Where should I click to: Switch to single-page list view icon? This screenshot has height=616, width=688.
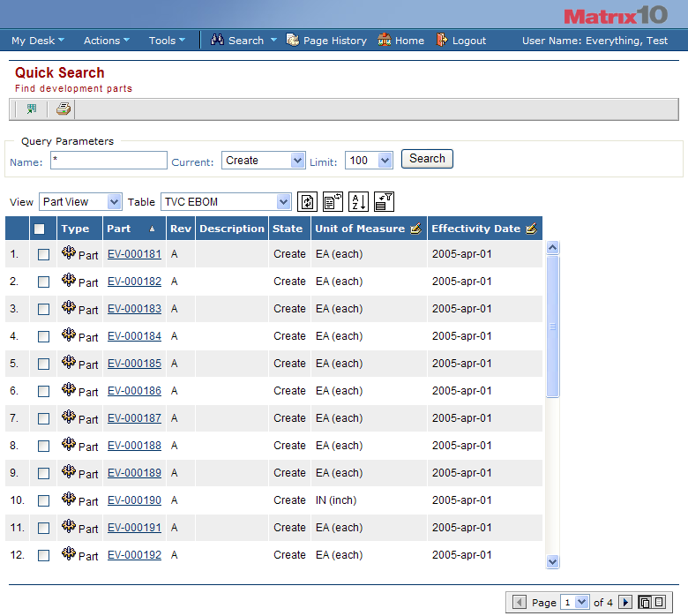(x=659, y=603)
